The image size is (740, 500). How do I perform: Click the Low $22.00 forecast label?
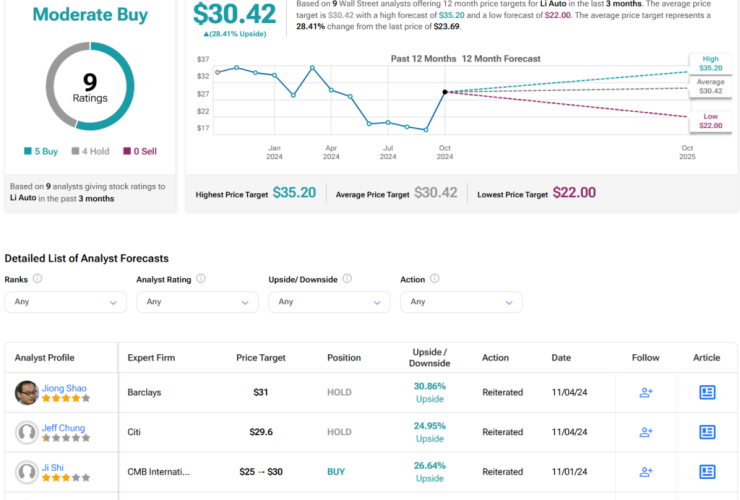point(710,121)
